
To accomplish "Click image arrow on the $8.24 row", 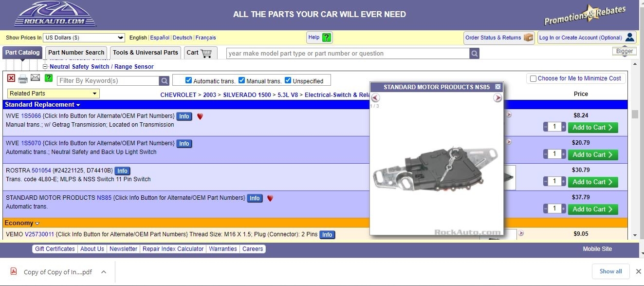I will (x=509, y=114).
